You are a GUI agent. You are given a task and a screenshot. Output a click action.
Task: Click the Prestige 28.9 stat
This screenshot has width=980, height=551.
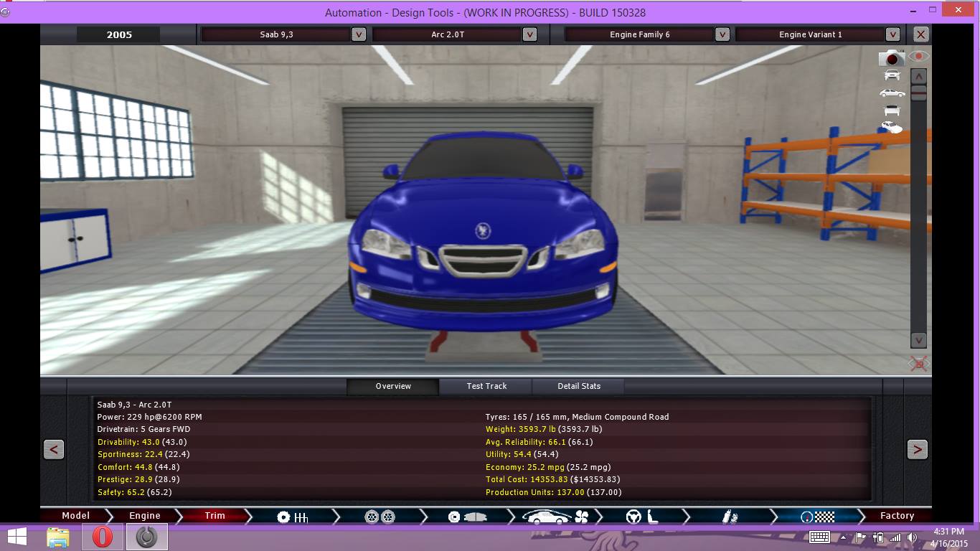point(138,479)
